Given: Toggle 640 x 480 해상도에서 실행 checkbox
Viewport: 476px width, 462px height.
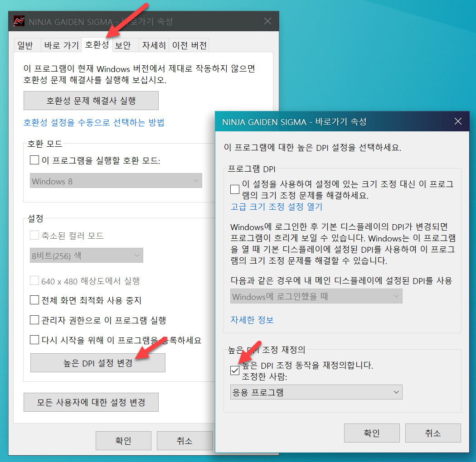Looking at the screenshot, I should (x=34, y=281).
